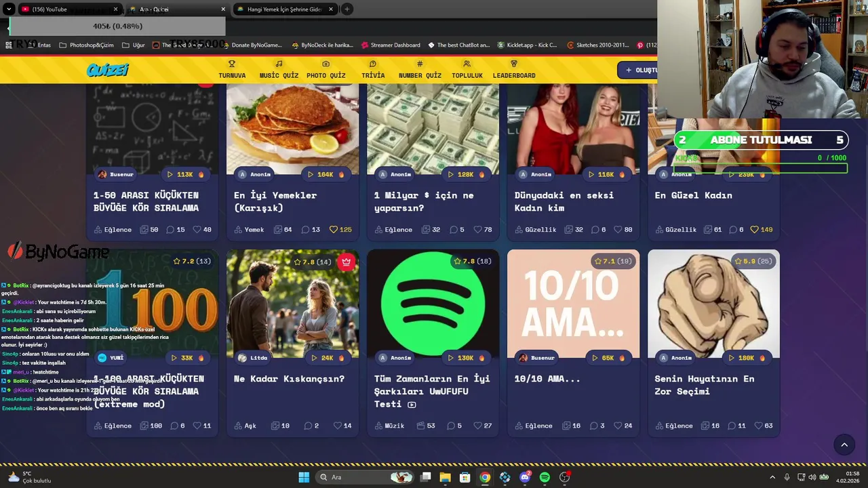Open comments on En İyi Yemekler quiz
The image size is (868, 488).
tap(311, 230)
